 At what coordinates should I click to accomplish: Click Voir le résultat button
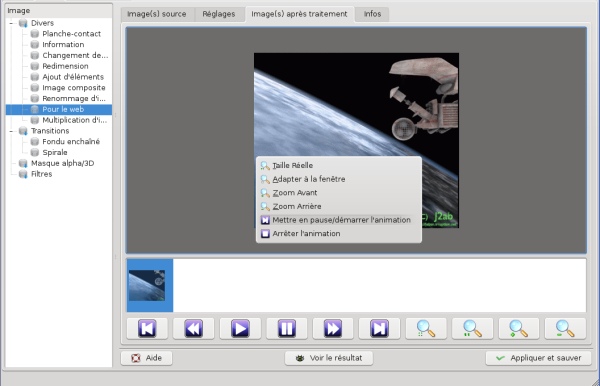point(329,358)
